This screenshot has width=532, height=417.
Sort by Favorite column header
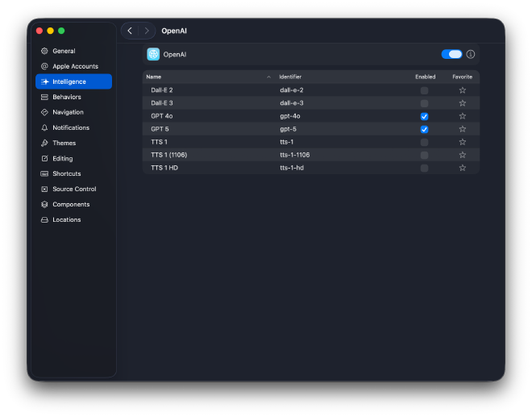[x=462, y=77]
